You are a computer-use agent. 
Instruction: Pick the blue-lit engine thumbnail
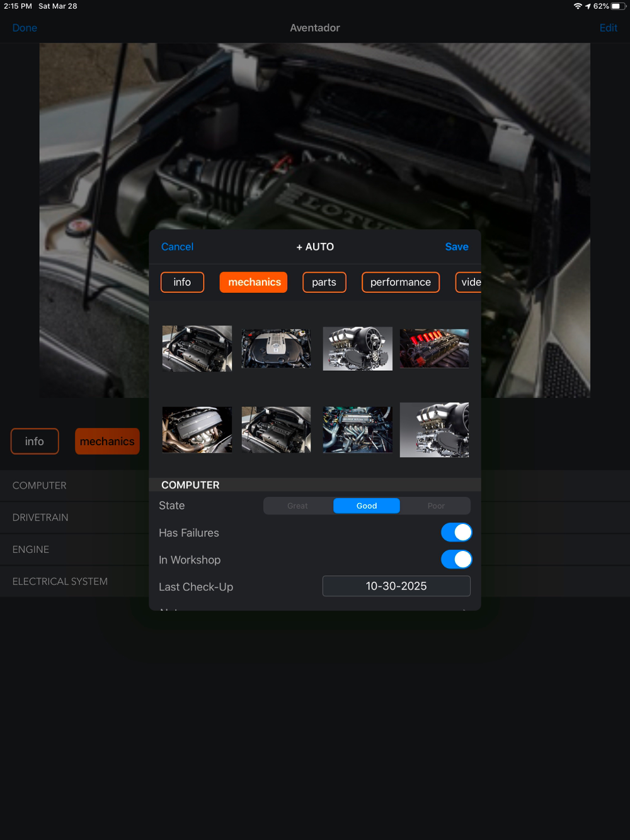pos(357,429)
